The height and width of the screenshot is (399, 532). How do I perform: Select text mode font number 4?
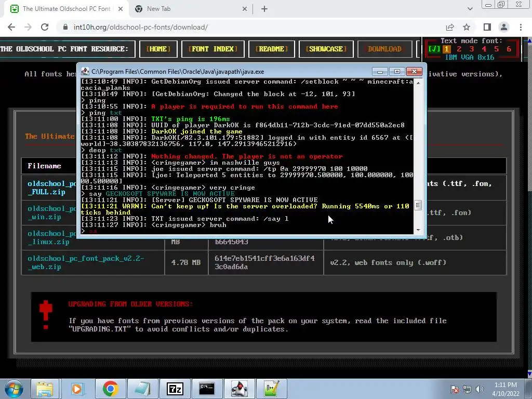click(484, 49)
